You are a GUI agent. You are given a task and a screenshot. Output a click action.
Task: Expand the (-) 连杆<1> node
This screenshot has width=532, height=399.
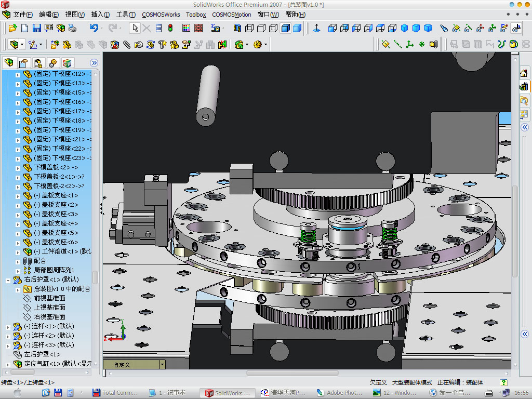click(8, 327)
